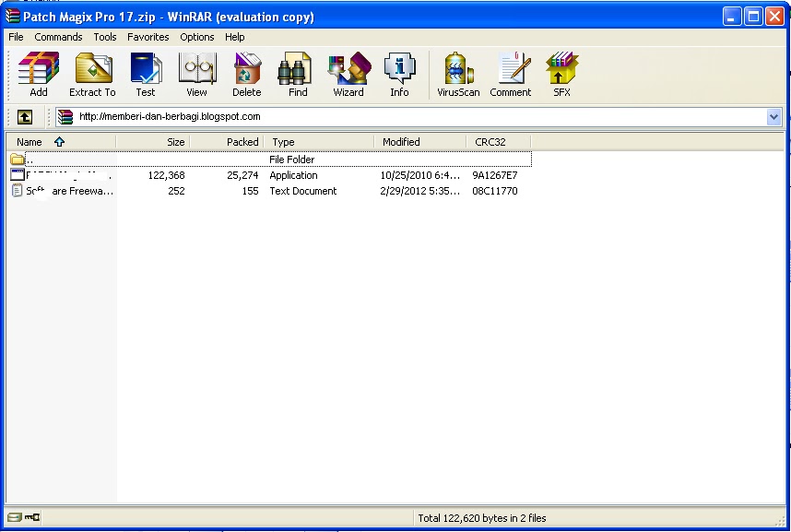Sort by the Packed column header

pos(227,142)
